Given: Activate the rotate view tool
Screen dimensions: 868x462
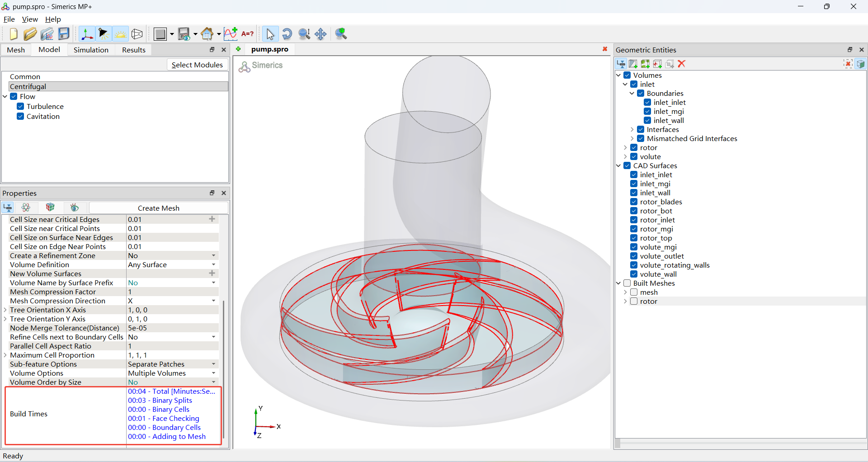Looking at the screenshot, I should tap(287, 34).
